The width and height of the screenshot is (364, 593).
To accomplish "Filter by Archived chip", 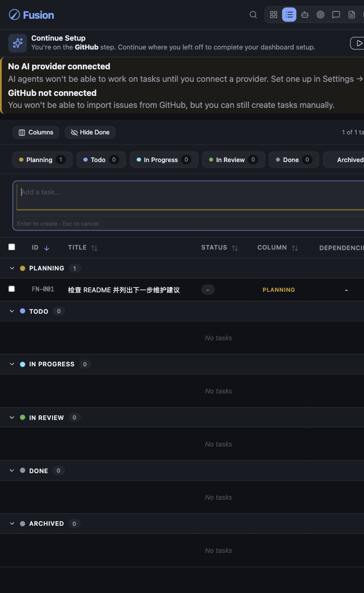I will (344, 159).
